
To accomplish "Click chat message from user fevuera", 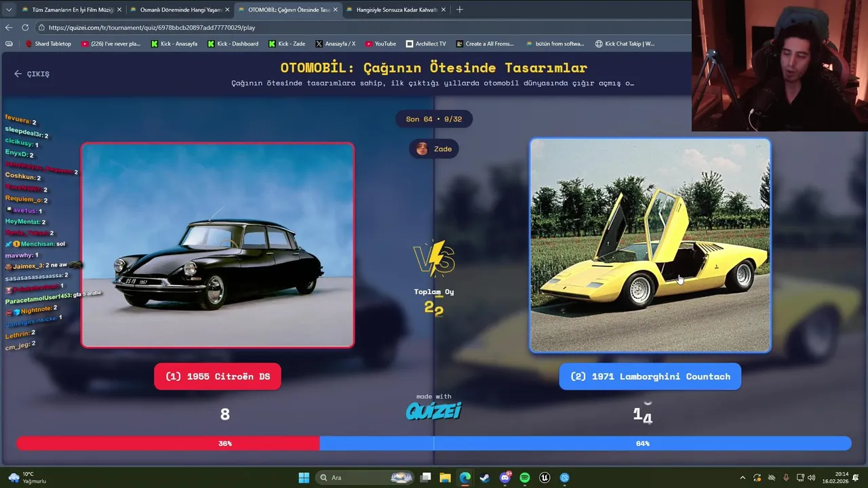I will (20, 121).
